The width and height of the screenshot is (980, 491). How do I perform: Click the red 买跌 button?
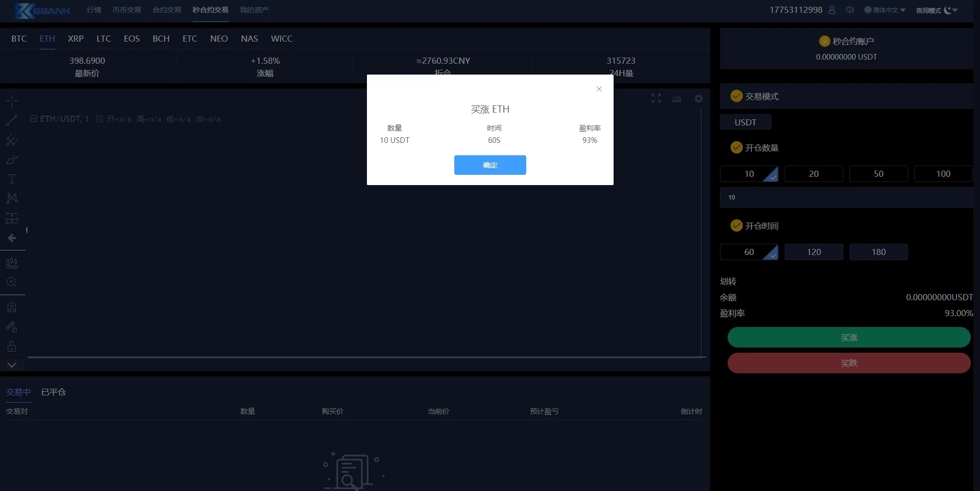(848, 363)
